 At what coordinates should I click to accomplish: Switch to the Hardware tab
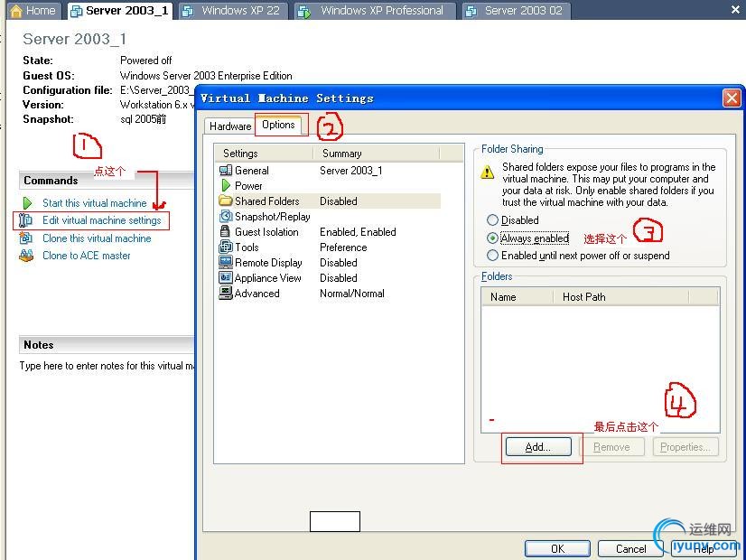pos(230,126)
